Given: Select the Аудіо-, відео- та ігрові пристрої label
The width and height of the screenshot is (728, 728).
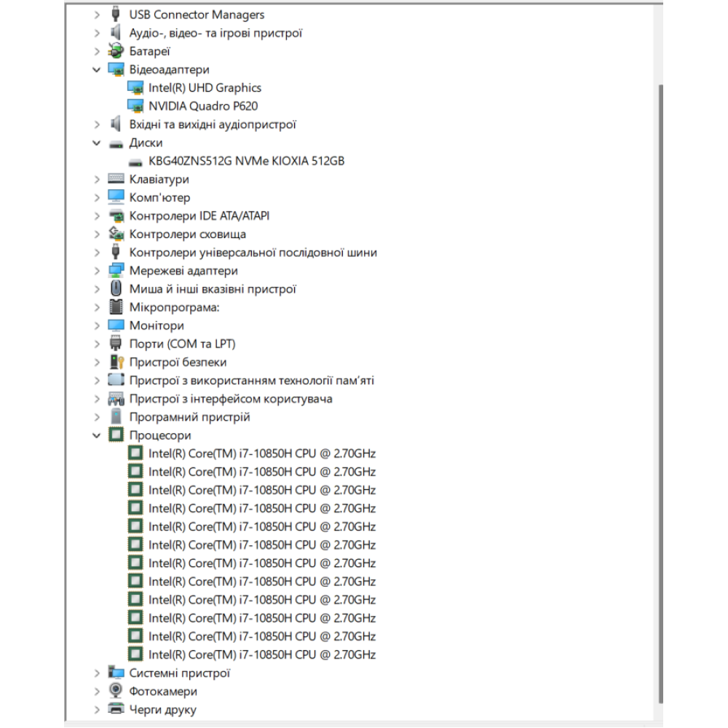Looking at the screenshot, I should point(215,33).
